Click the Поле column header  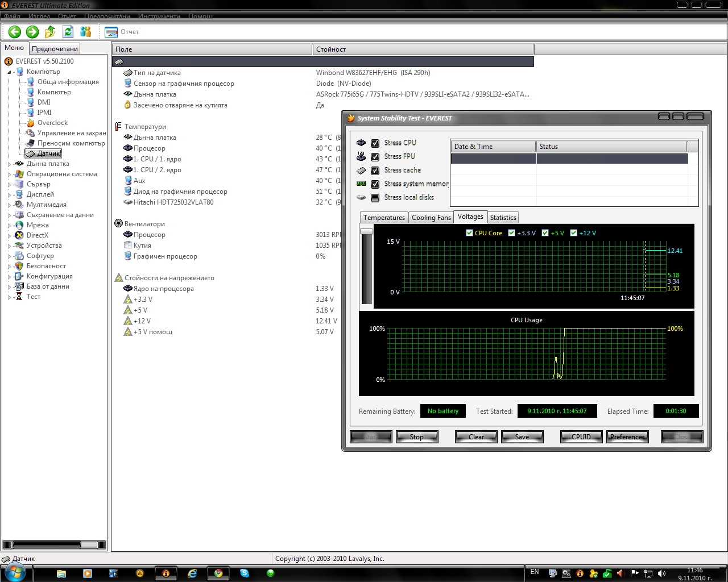tap(212, 49)
